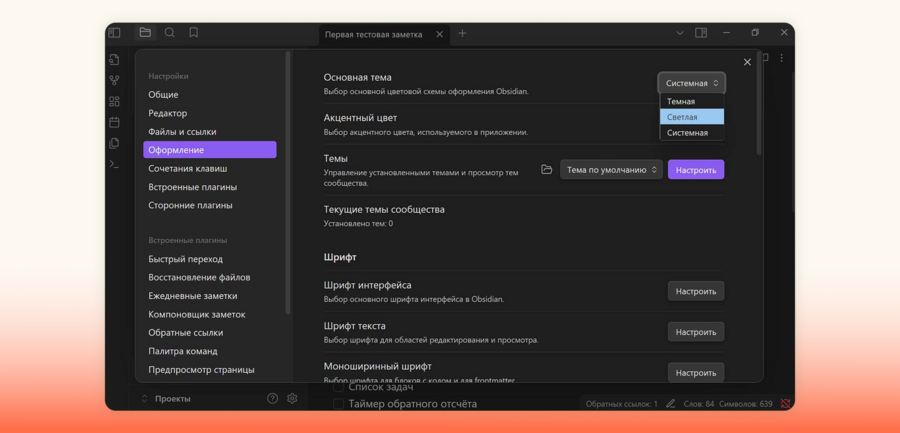Click the red sync status icon
The height and width of the screenshot is (433, 900).
click(x=785, y=404)
